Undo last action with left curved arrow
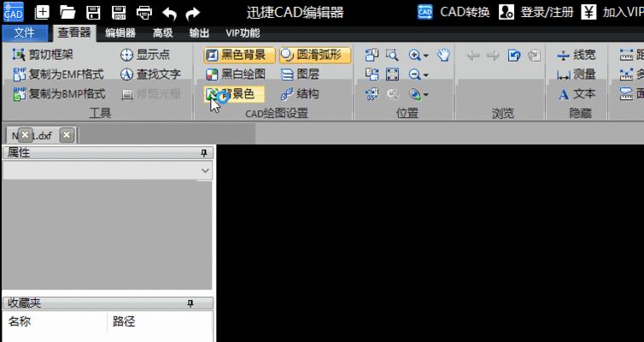The image size is (644, 342). click(x=169, y=14)
